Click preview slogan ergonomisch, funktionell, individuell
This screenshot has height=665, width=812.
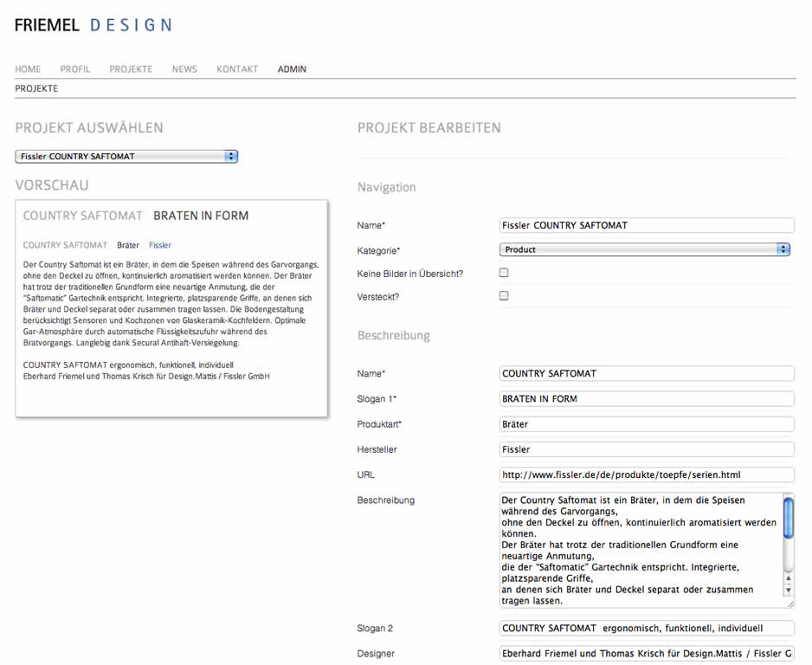coord(171,365)
